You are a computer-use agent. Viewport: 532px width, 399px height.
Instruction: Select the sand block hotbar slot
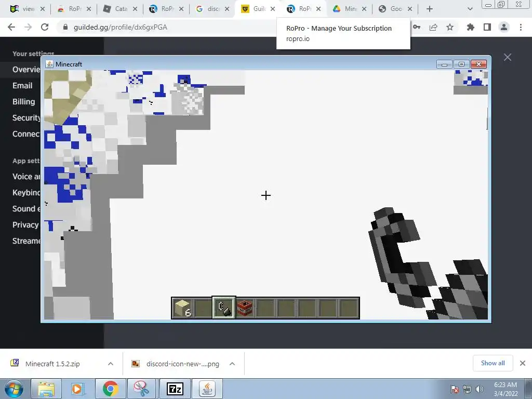[x=182, y=308]
